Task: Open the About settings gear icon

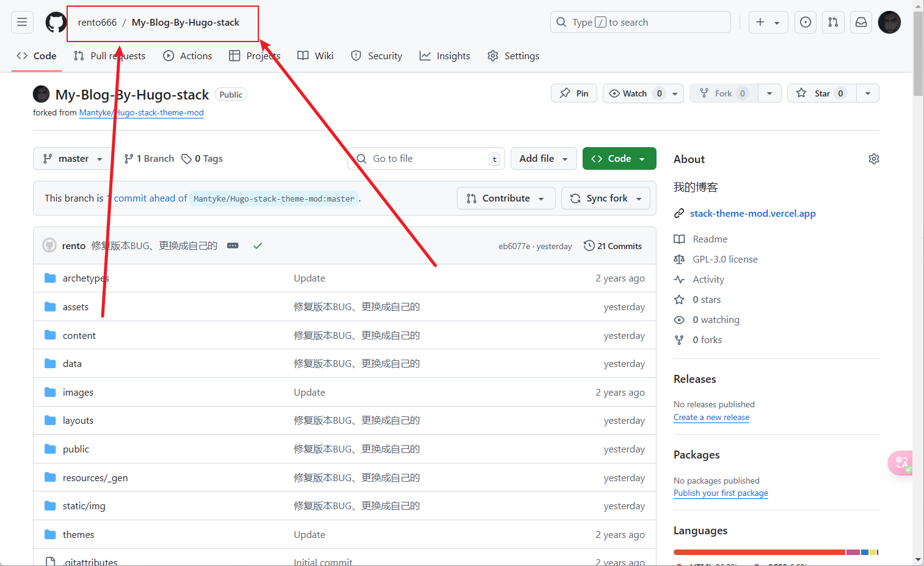Action: [x=874, y=159]
